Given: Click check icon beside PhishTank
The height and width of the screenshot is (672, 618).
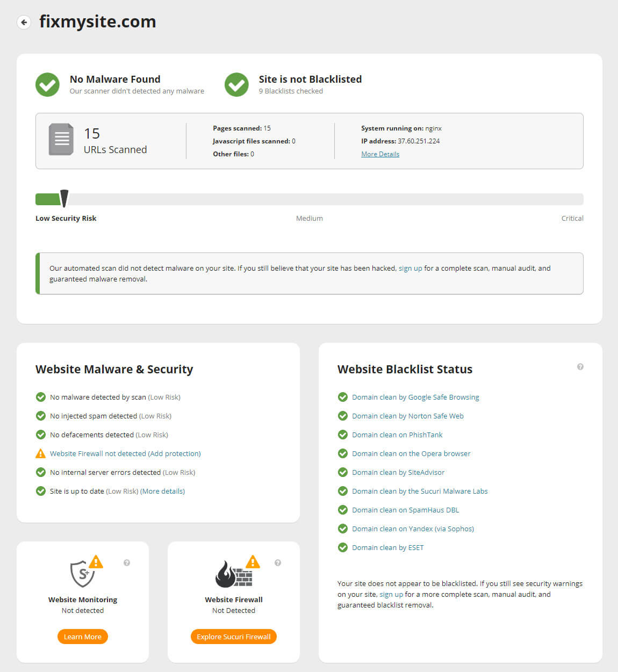Looking at the screenshot, I should [x=343, y=435].
